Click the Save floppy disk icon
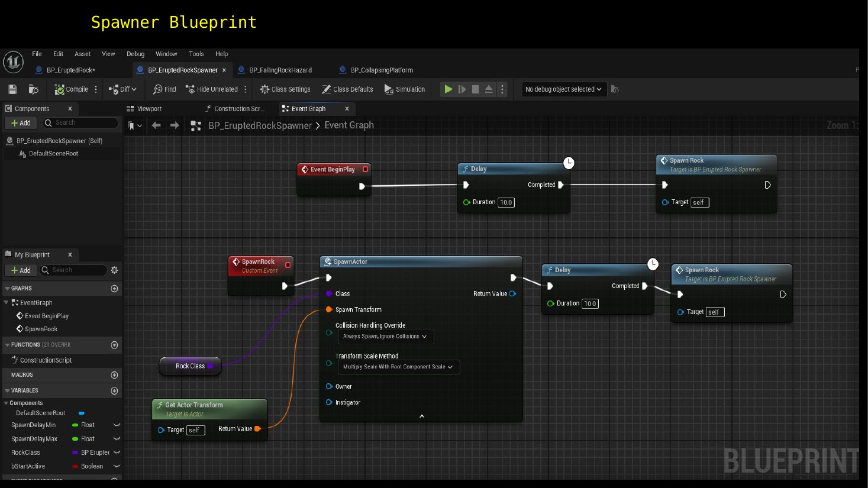This screenshot has width=868, height=488. [x=12, y=89]
